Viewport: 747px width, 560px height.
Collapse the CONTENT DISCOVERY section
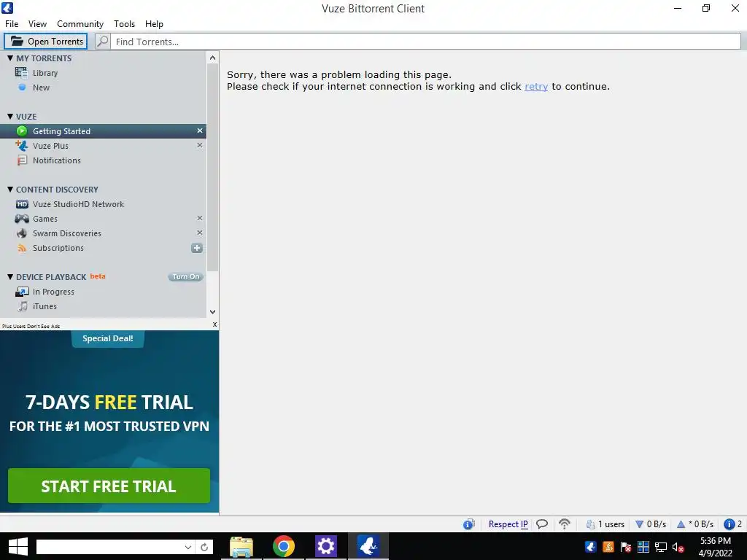coord(10,189)
